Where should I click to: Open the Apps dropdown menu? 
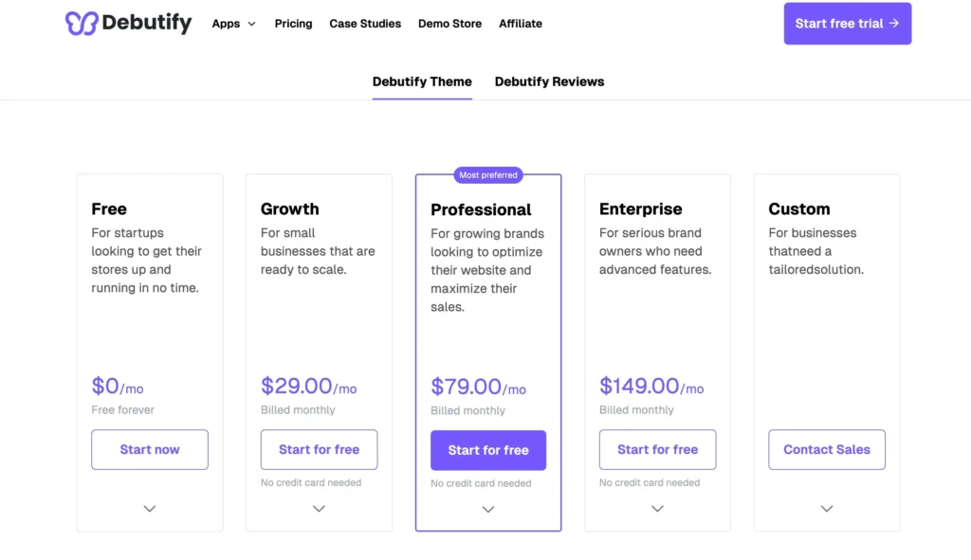pyautogui.click(x=233, y=24)
